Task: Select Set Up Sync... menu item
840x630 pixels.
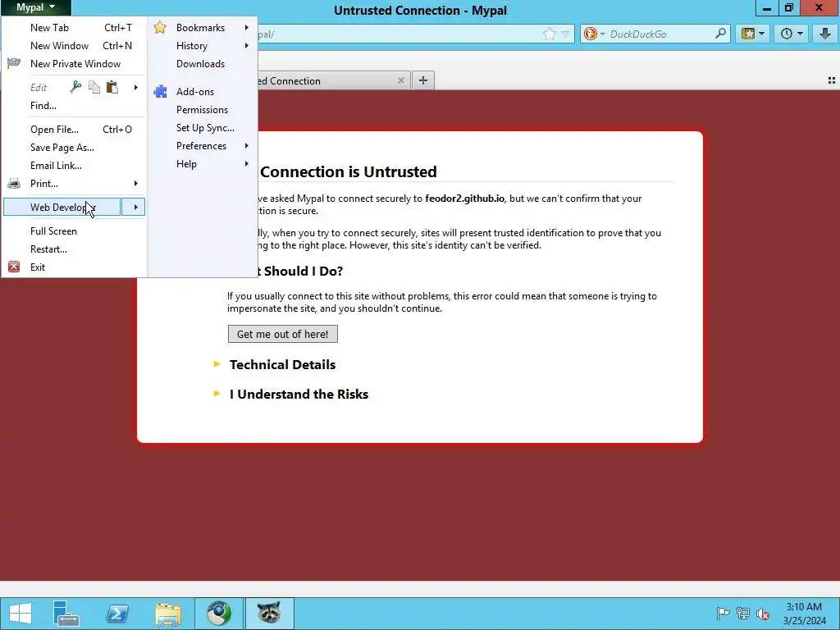Action: coord(203,128)
